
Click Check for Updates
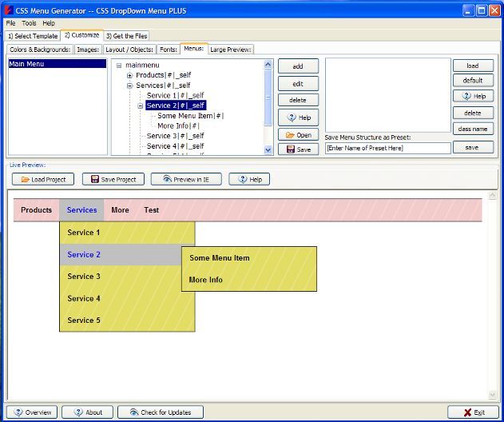(x=160, y=412)
